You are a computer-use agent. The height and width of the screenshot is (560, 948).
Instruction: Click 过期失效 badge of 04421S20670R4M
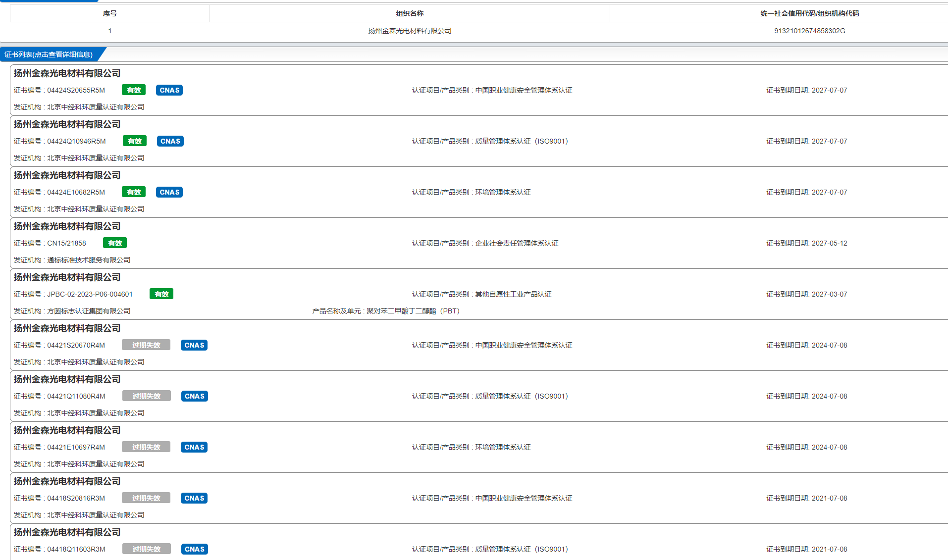tap(146, 345)
